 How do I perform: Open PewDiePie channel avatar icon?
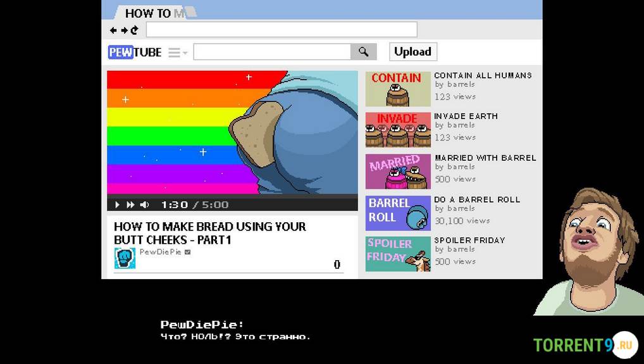point(125,258)
